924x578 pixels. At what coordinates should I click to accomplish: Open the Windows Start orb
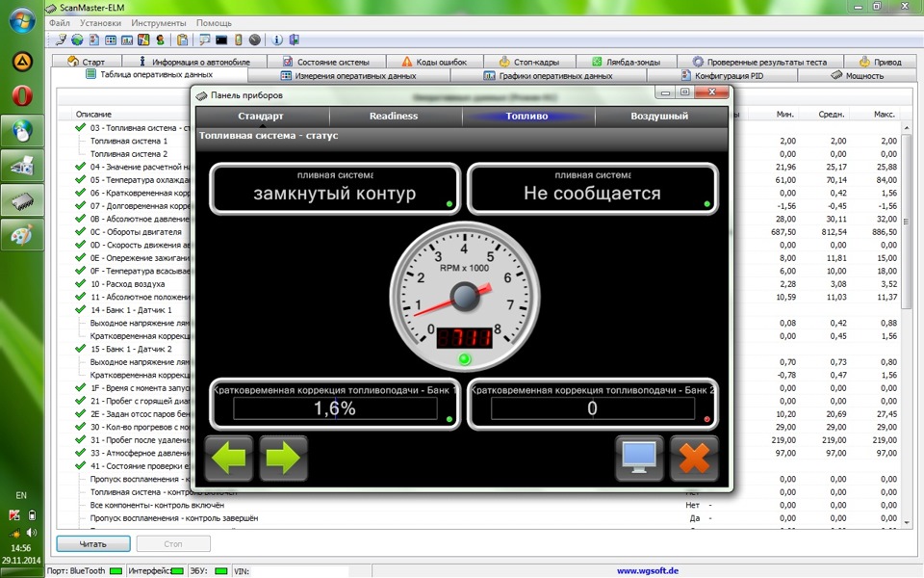(22, 19)
